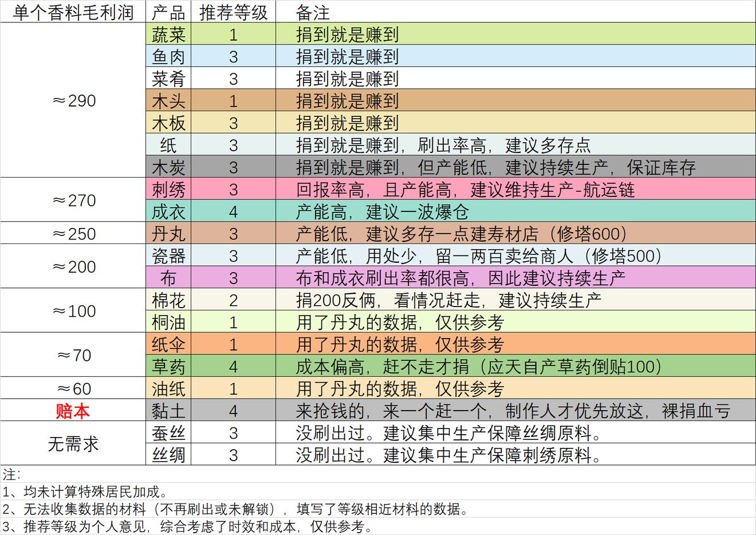Click the 纸 product cell
The image size is (756, 535).
click(x=168, y=145)
